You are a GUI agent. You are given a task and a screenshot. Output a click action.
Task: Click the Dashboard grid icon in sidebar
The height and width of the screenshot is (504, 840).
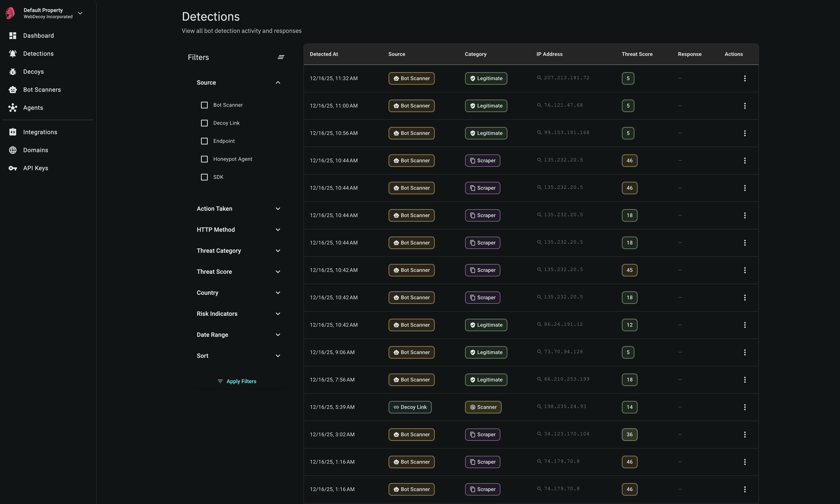tap(13, 36)
